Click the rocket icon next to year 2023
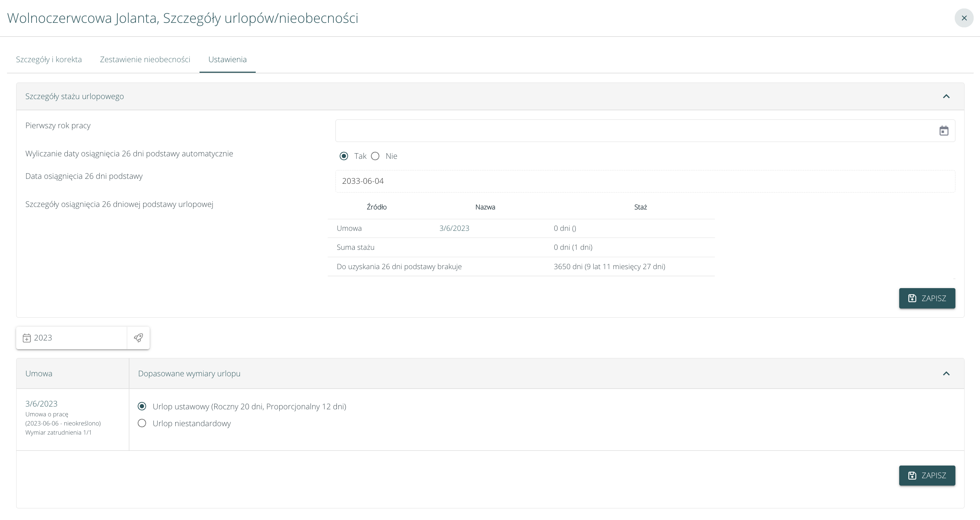This screenshot has height=520, width=980. [138, 338]
